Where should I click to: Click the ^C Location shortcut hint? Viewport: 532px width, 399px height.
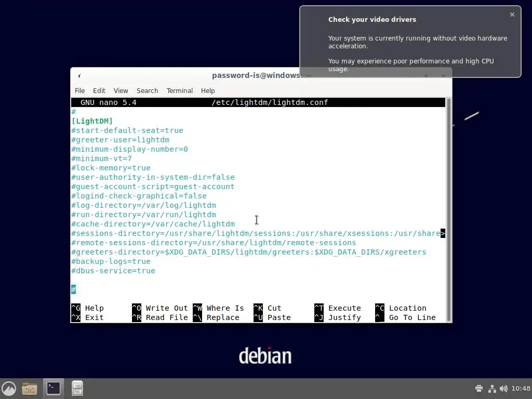click(x=401, y=308)
